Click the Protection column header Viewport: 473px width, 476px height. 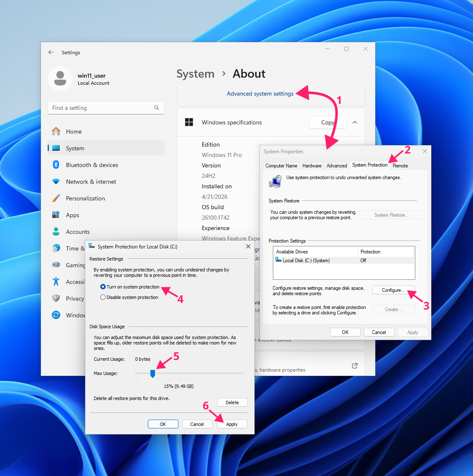tap(386, 252)
